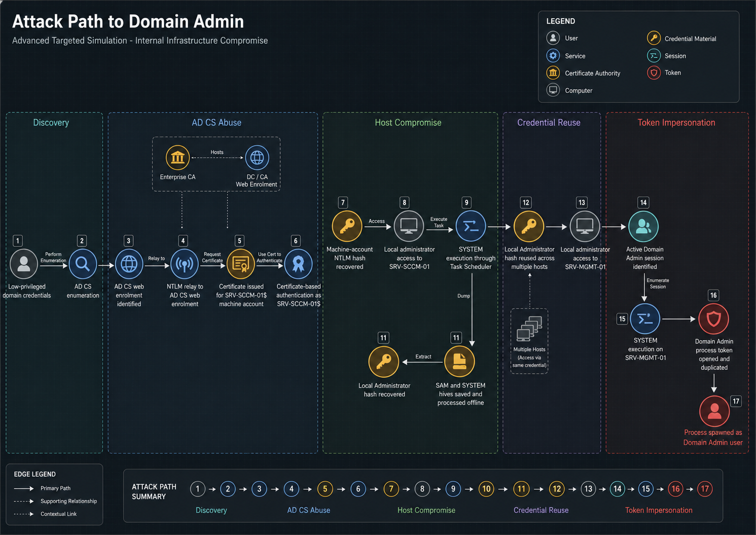This screenshot has height=535, width=756.
Task: Click the SAM and SYSTEM hives file icon
Action: point(459,362)
